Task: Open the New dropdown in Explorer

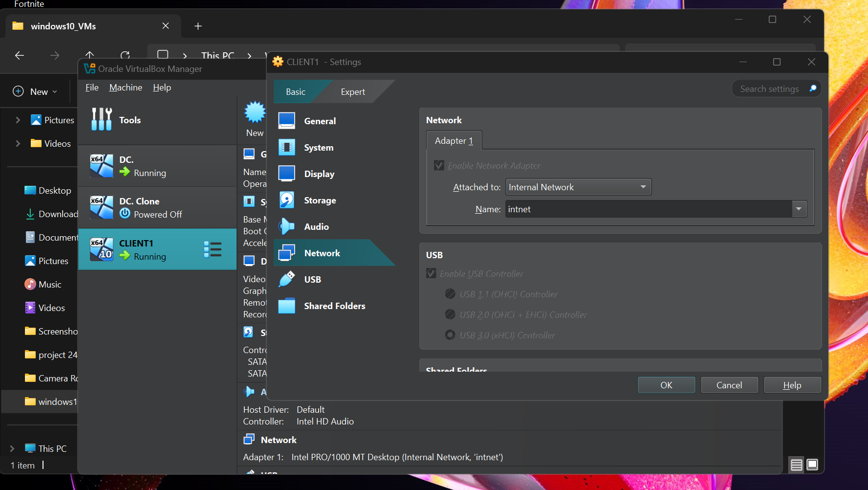Action: 35,91
